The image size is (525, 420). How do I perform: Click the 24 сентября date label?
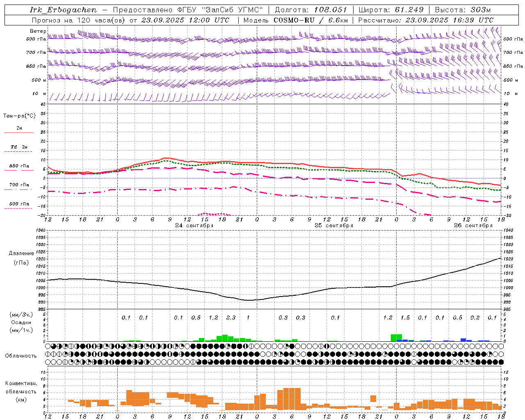[194, 226]
